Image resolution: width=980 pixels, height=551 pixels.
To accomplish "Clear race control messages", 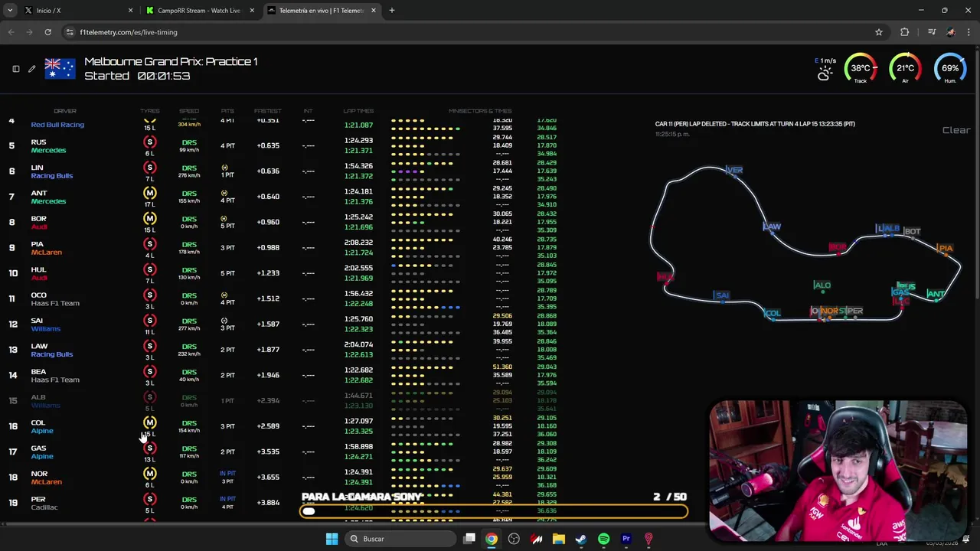I will 956,130.
